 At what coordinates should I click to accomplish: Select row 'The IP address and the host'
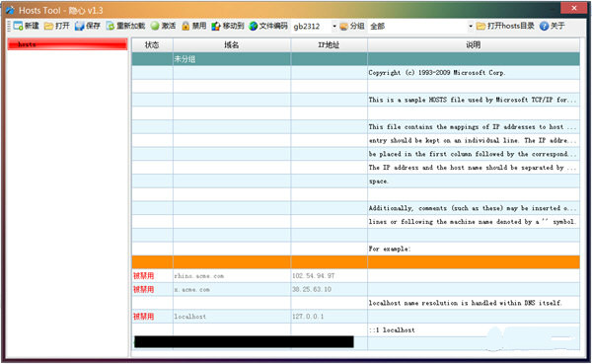pyautogui.click(x=355, y=168)
